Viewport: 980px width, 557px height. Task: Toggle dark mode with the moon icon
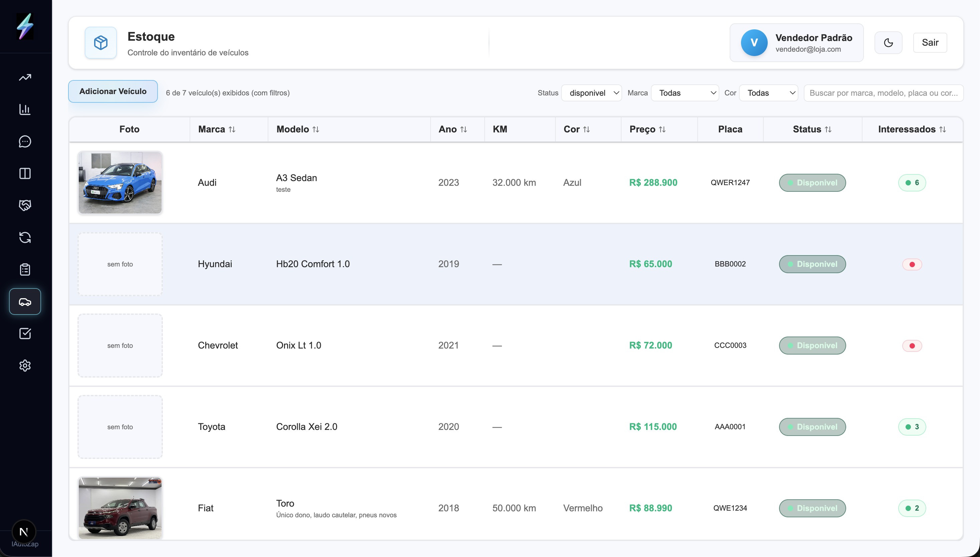tap(889, 42)
